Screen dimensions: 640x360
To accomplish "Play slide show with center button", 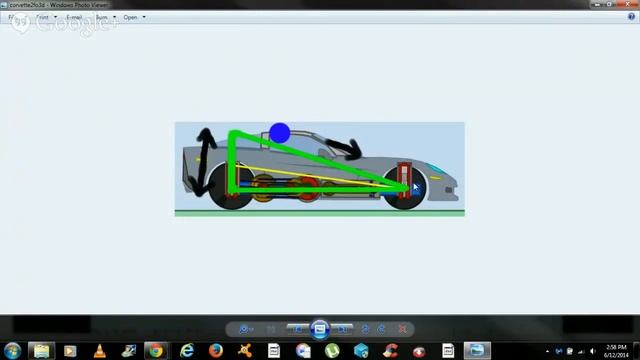I will (x=320, y=329).
